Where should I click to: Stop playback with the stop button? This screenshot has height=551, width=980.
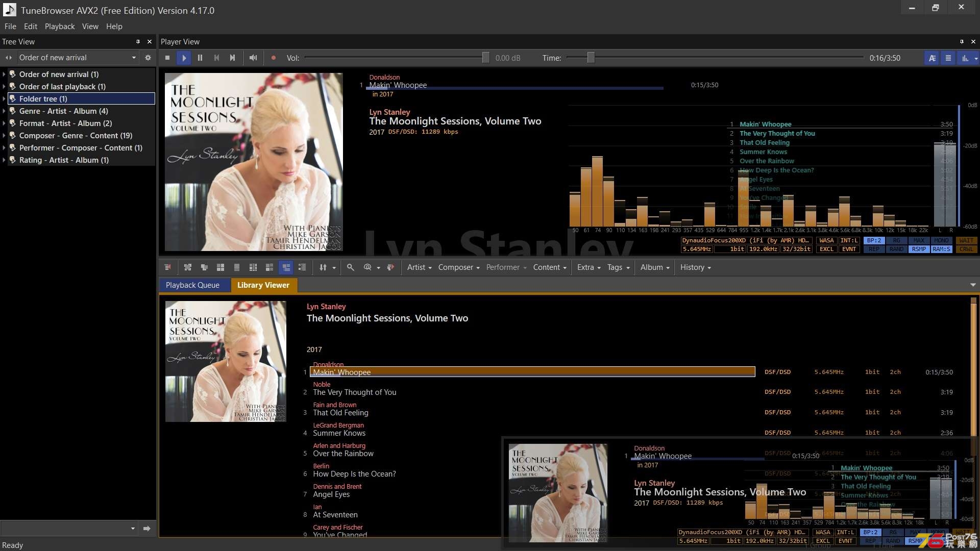[x=167, y=58]
